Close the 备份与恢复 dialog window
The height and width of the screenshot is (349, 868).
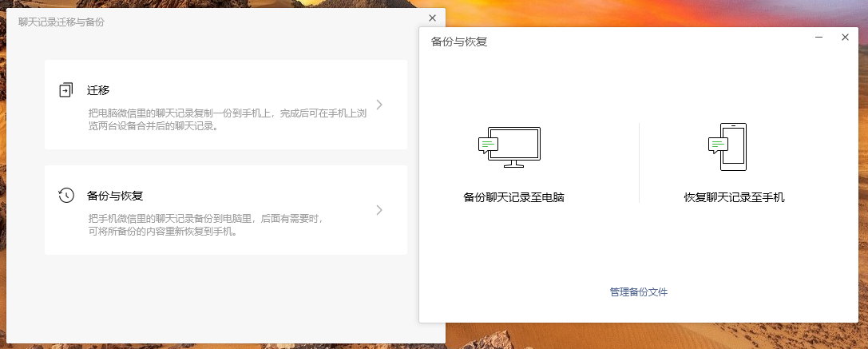[845, 37]
